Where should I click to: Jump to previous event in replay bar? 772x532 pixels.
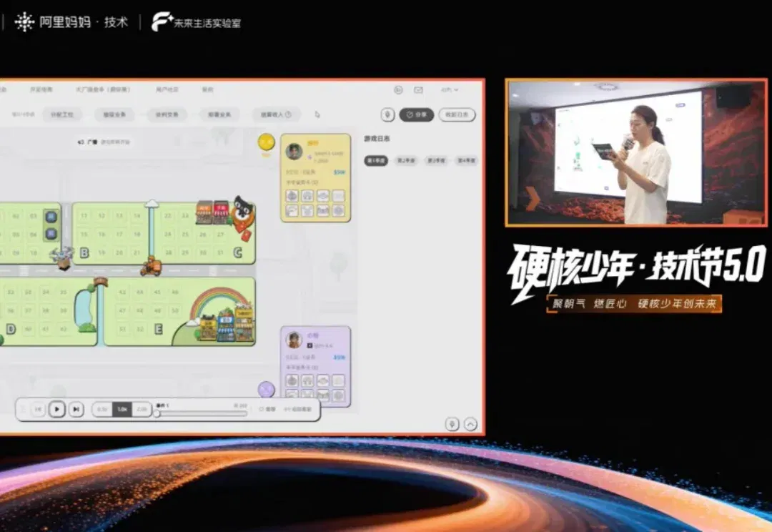click(x=38, y=409)
